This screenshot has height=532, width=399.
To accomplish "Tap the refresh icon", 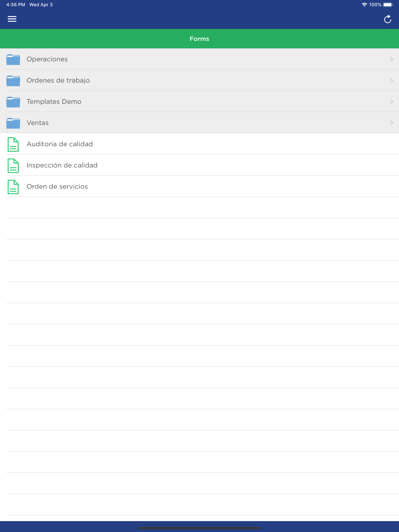I will 388,19.
